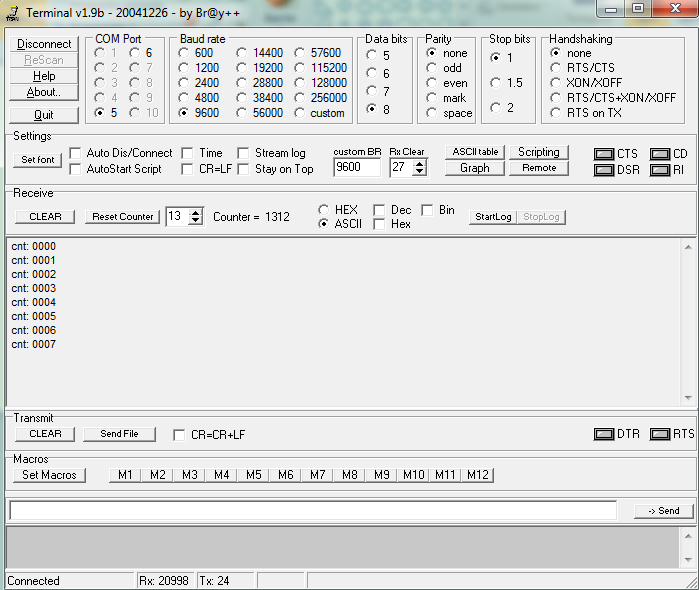Enable AutoStart Script checkbox
699x590 pixels.
[75, 169]
